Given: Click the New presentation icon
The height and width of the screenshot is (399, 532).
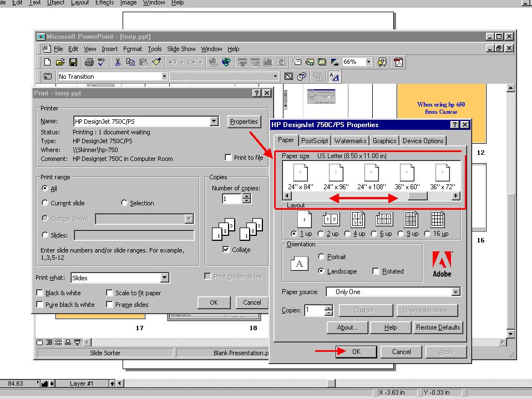Looking at the screenshot, I should [x=48, y=62].
